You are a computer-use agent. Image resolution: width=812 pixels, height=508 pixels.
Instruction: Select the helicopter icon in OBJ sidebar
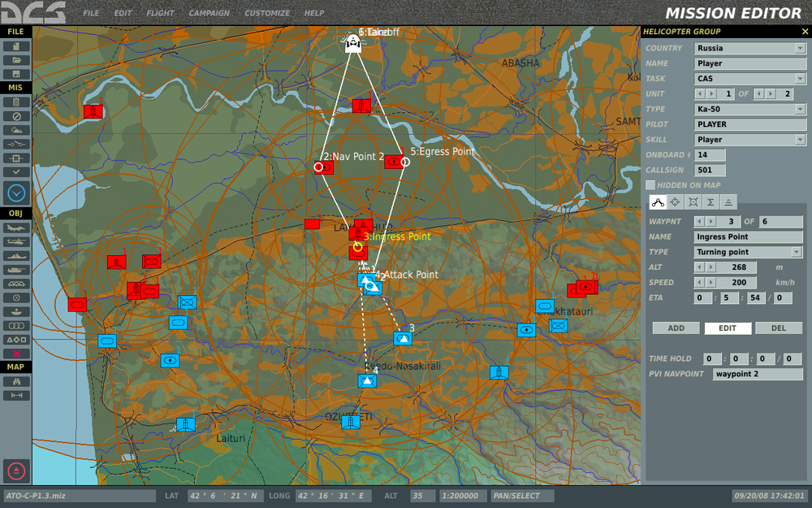pos(18,243)
